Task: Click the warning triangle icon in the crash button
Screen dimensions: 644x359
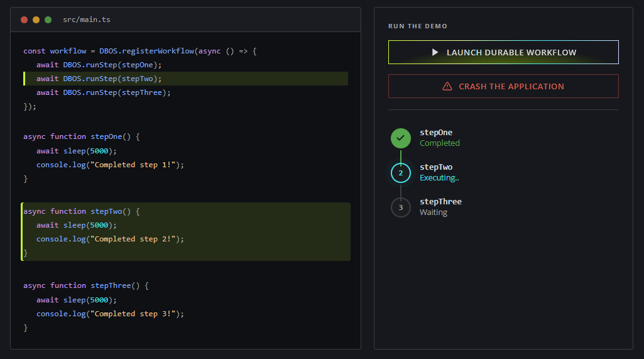Action: click(447, 86)
